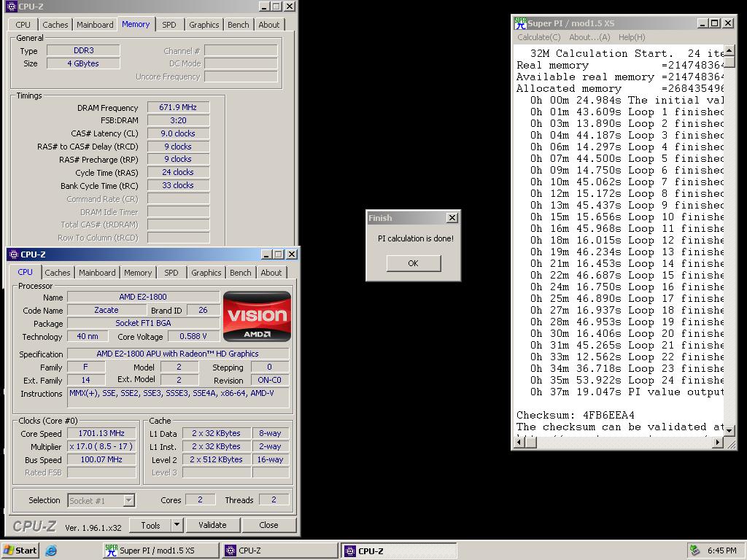
Task: Click the Core Voltage value 0.588 V
Action: 193,336
